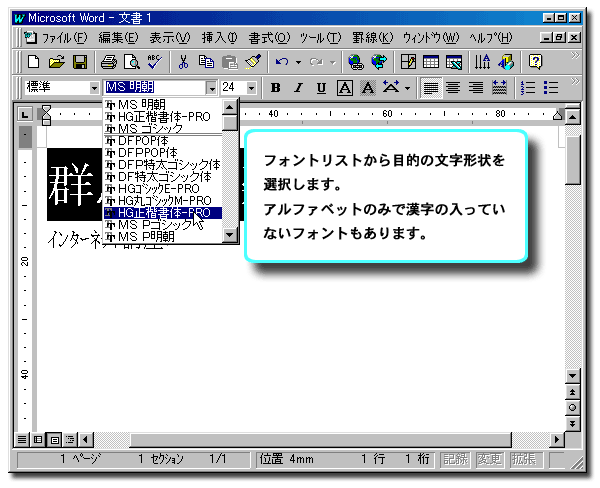The height and width of the screenshot is (488, 600).
Task: Open the 編集(E) menu
Action: 118,38
